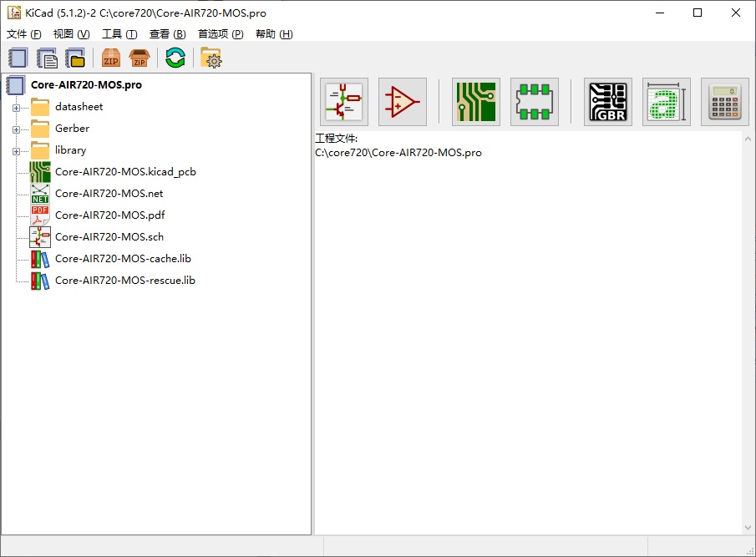The image size is (756, 557).
Task: Launch the Pcbnew PCB layout editor
Action: click(x=476, y=102)
